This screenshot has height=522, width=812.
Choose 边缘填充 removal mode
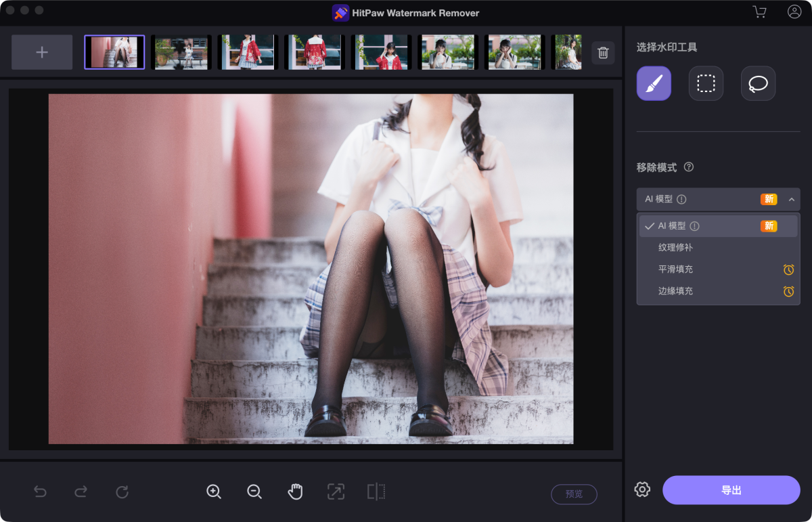click(x=719, y=291)
